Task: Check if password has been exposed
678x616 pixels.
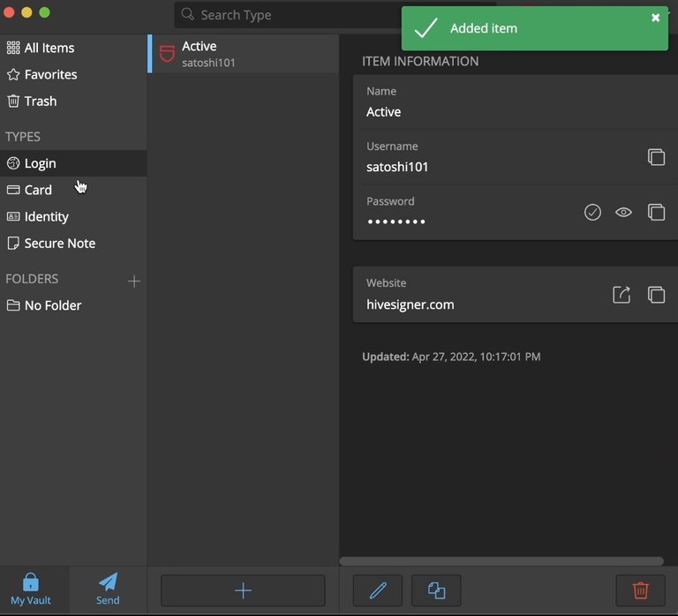Action: coord(592,212)
